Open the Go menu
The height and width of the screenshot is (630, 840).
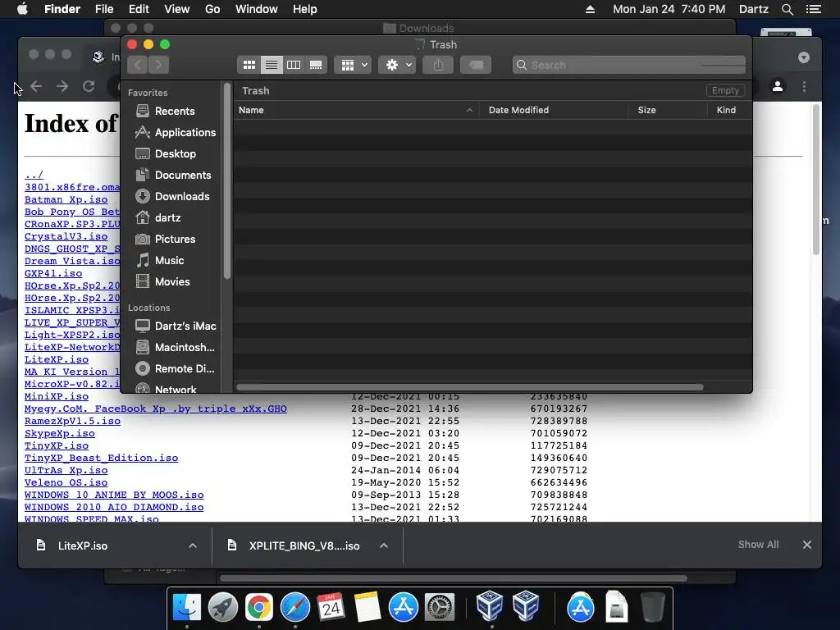click(212, 9)
